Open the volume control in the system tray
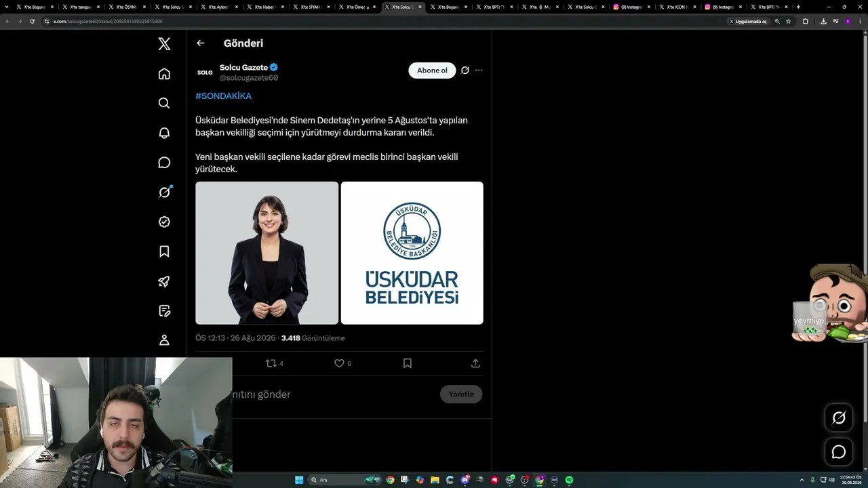The image size is (868, 488). 832,480
